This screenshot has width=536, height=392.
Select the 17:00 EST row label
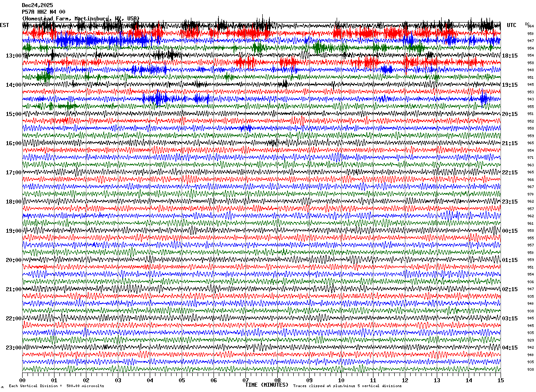(14, 172)
